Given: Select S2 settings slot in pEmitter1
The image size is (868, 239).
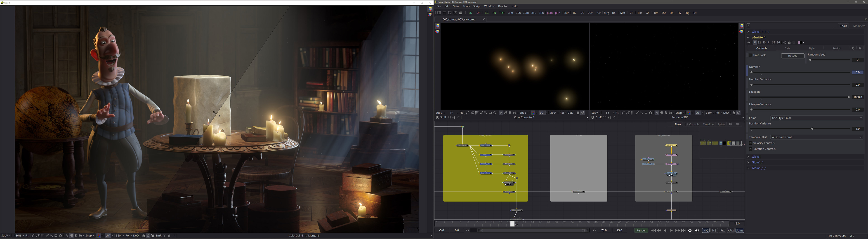Looking at the screenshot, I should pos(759,43).
